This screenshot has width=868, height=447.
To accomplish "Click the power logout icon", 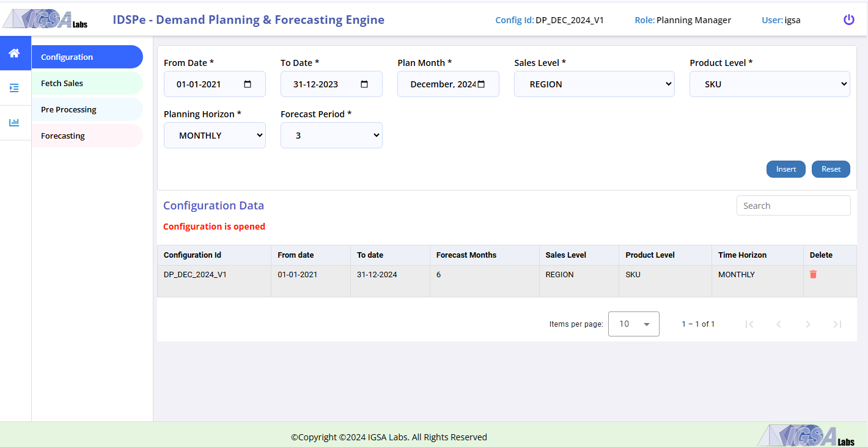I will point(849,20).
